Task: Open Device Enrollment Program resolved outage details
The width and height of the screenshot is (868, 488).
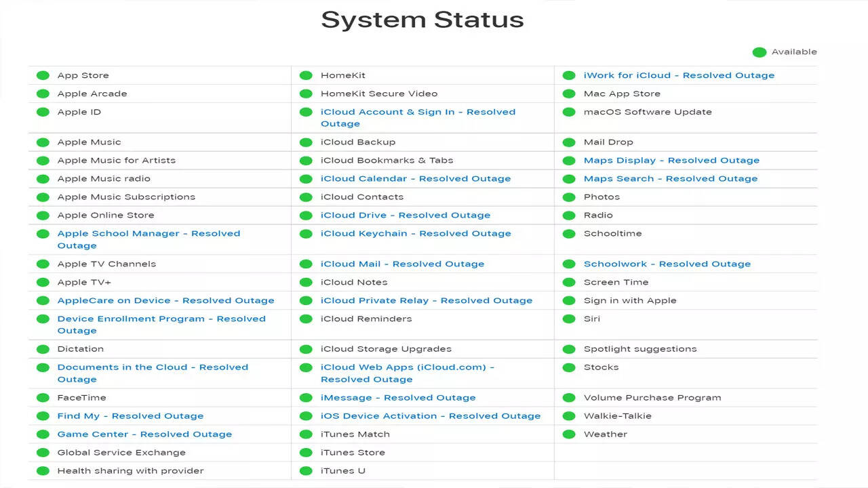Action: pyautogui.click(x=161, y=325)
